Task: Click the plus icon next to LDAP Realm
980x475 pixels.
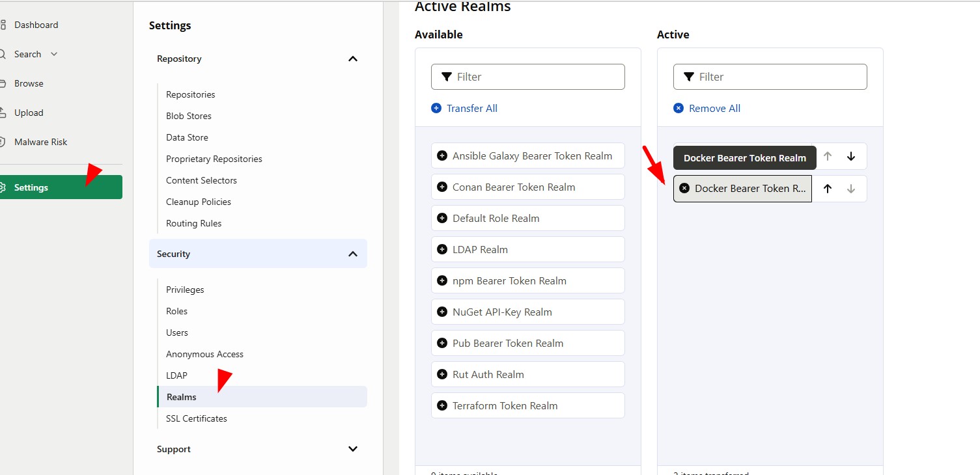Action: pos(442,250)
